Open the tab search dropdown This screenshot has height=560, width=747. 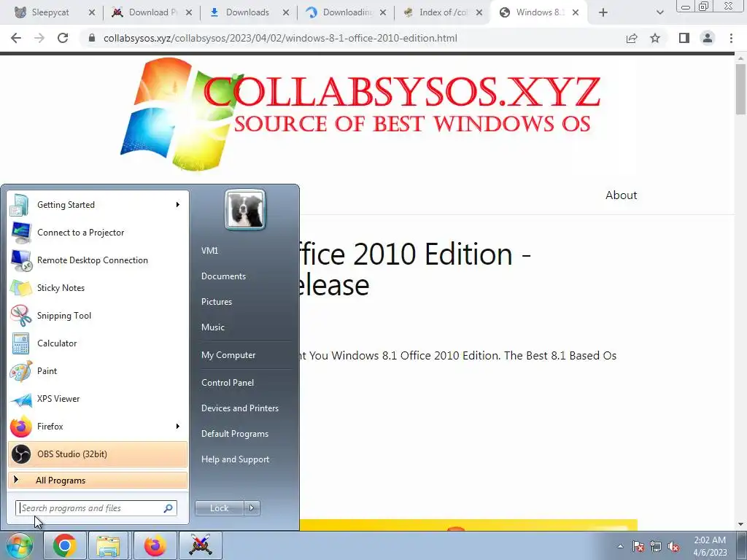[659, 12]
